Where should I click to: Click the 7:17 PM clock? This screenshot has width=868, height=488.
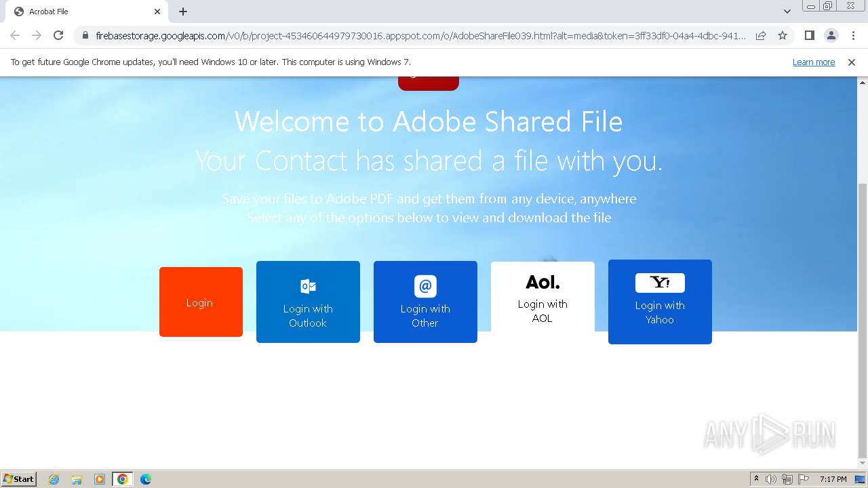(x=833, y=479)
